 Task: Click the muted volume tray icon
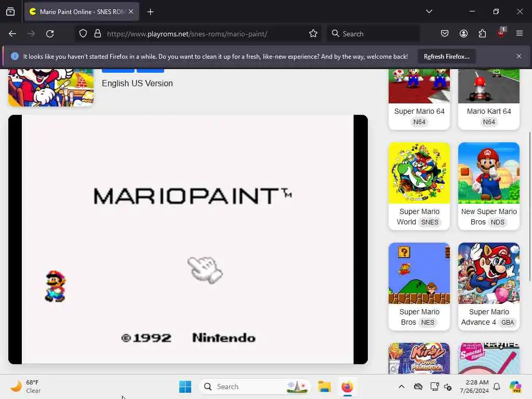coord(448,387)
